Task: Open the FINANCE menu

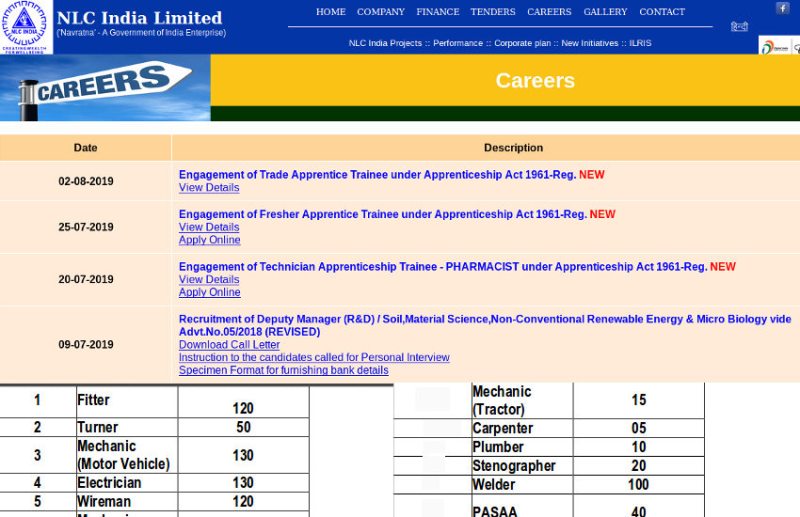Action: [x=438, y=12]
